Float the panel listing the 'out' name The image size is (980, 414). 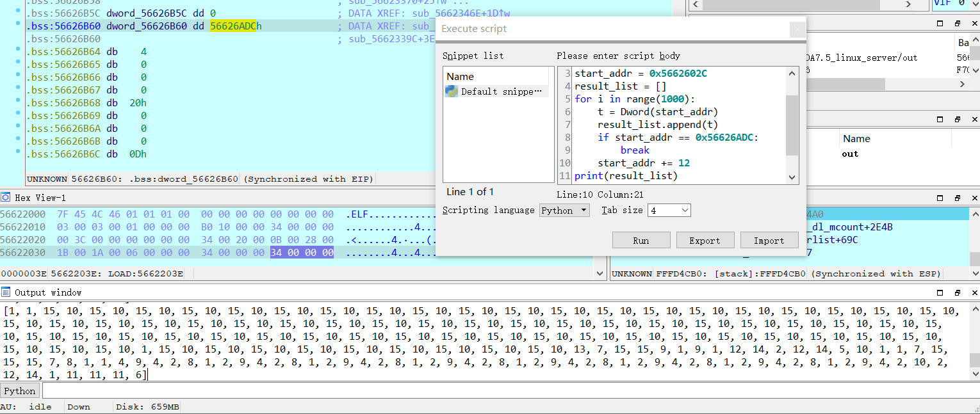point(957,120)
